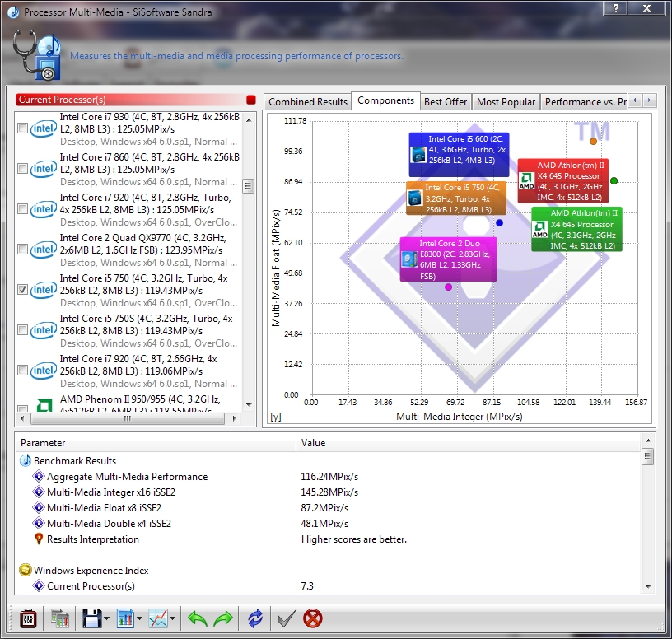The width and height of the screenshot is (672, 639).
Task: Cancel with the red X circle icon
Action: pos(313,618)
